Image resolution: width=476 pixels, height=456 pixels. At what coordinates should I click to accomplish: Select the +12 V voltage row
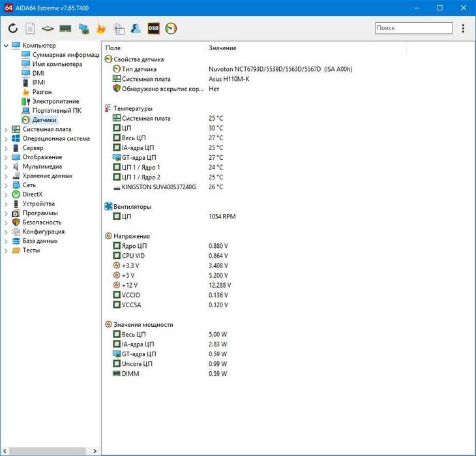pos(172,285)
